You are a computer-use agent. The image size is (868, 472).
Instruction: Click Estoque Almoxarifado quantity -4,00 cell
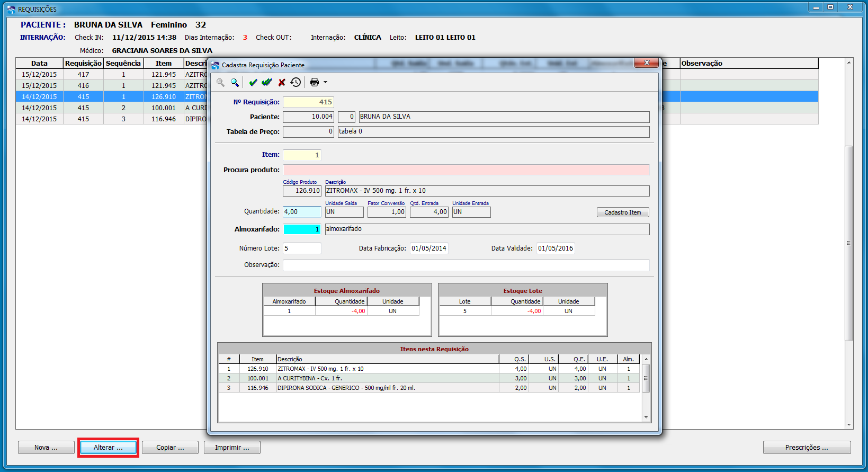pos(341,311)
